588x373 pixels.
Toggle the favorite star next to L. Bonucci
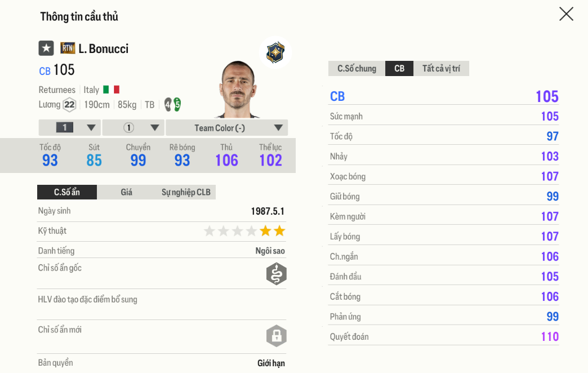pyautogui.click(x=46, y=48)
